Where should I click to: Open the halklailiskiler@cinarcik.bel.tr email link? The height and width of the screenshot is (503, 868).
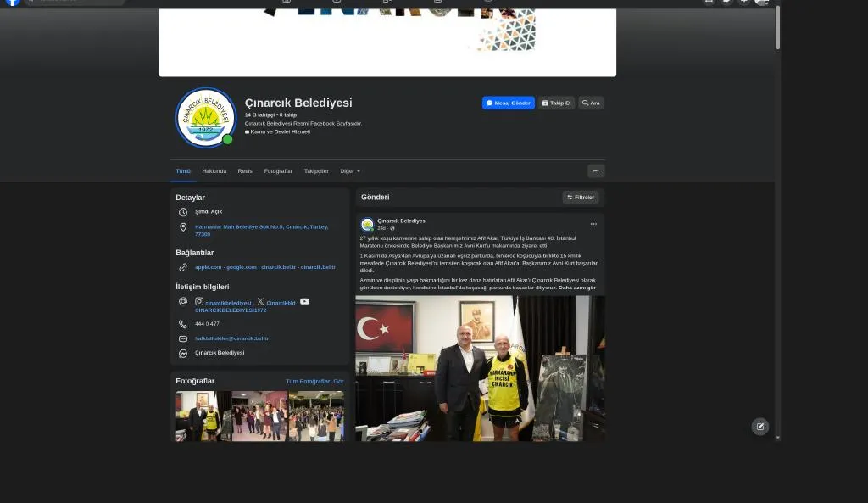point(231,338)
